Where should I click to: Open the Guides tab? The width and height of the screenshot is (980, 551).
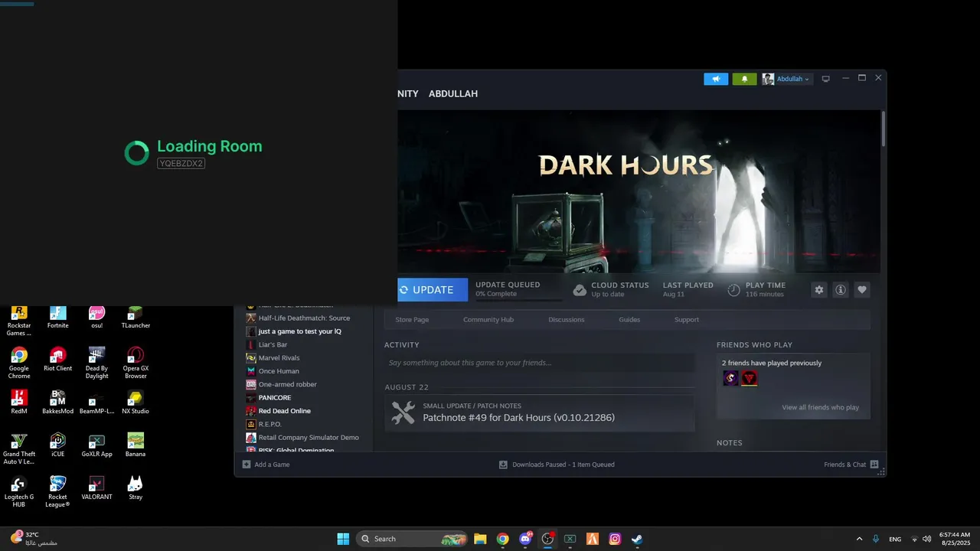(x=629, y=320)
